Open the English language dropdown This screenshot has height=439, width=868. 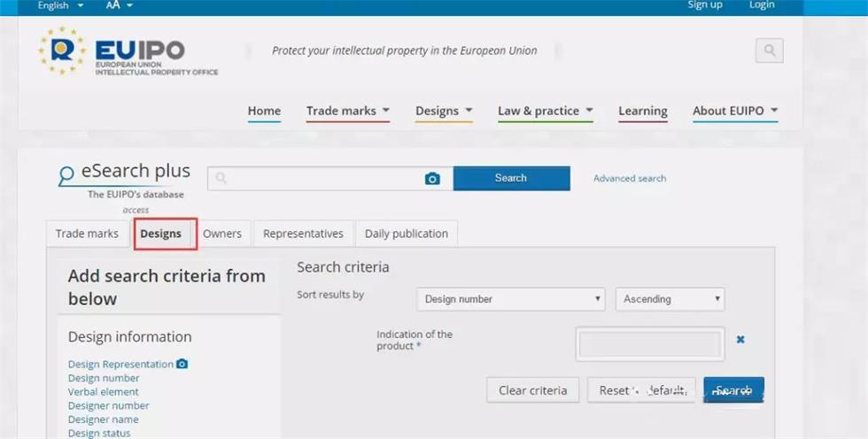pyautogui.click(x=60, y=5)
